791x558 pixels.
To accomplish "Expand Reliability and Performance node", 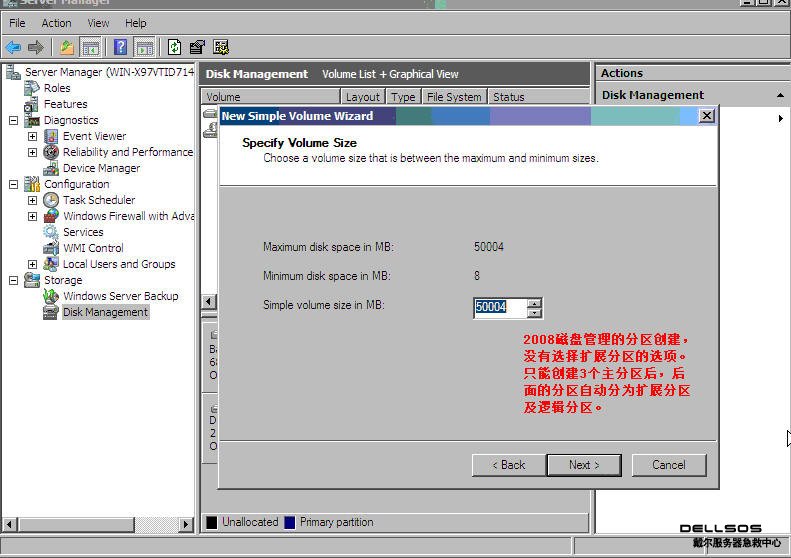I will click(32, 152).
